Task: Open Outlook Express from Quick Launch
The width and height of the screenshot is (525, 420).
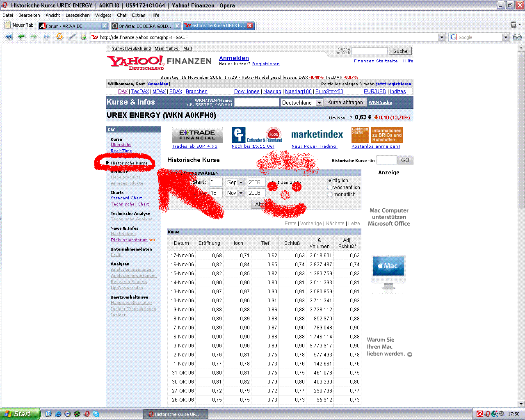Action: coord(48,414)
